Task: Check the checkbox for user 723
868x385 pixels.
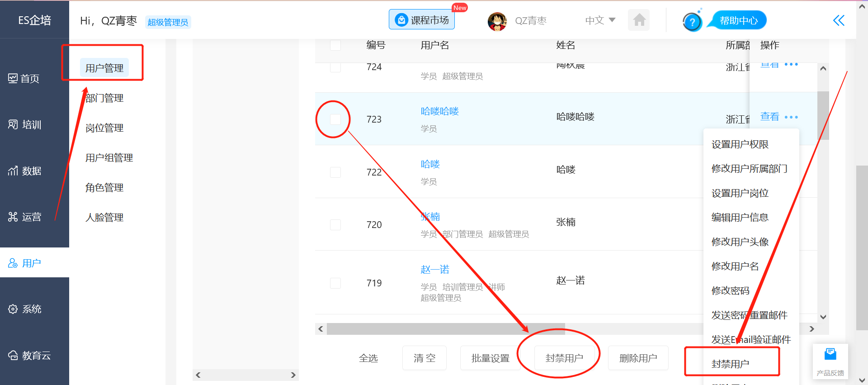Action: pos(335,119)
